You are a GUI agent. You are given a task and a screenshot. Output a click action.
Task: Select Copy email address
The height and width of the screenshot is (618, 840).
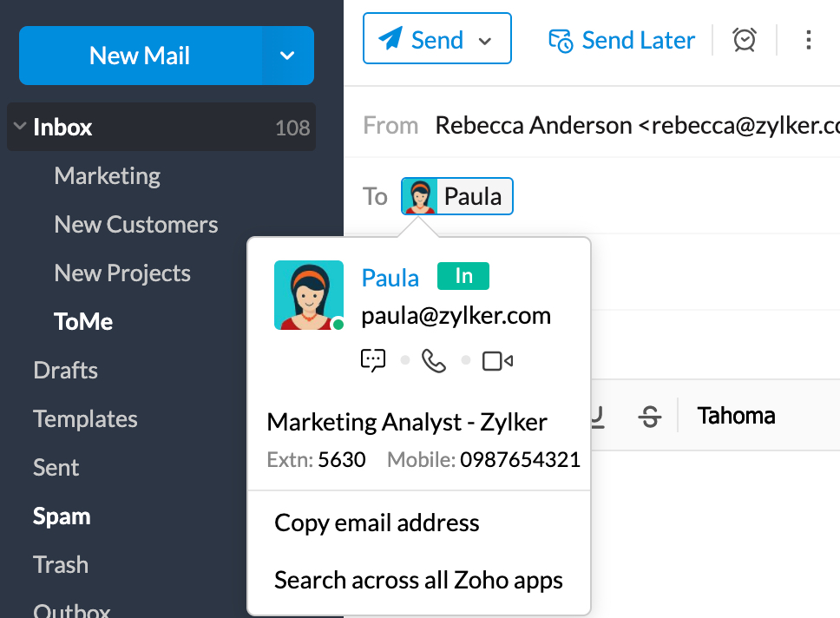click(377, 523)
